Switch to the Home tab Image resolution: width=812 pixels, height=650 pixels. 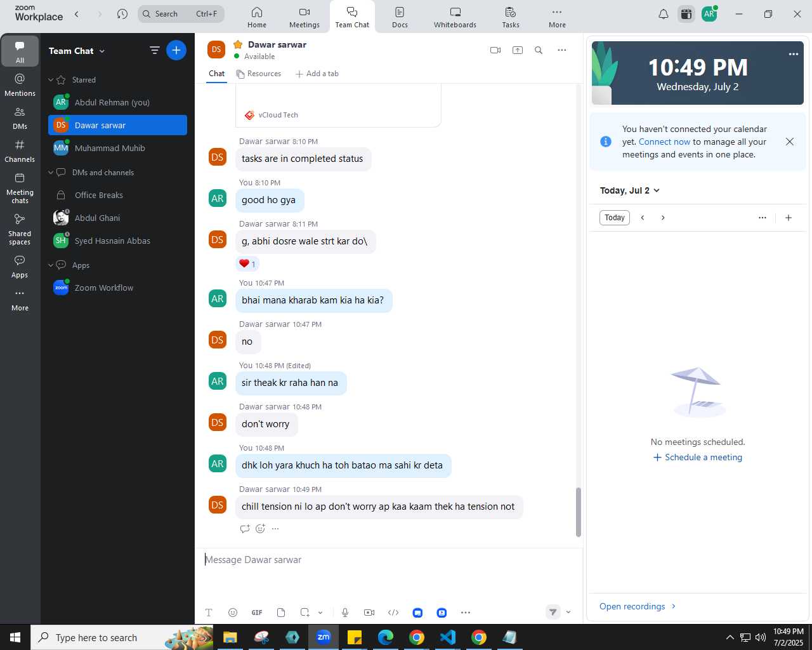tap(257, 17)
